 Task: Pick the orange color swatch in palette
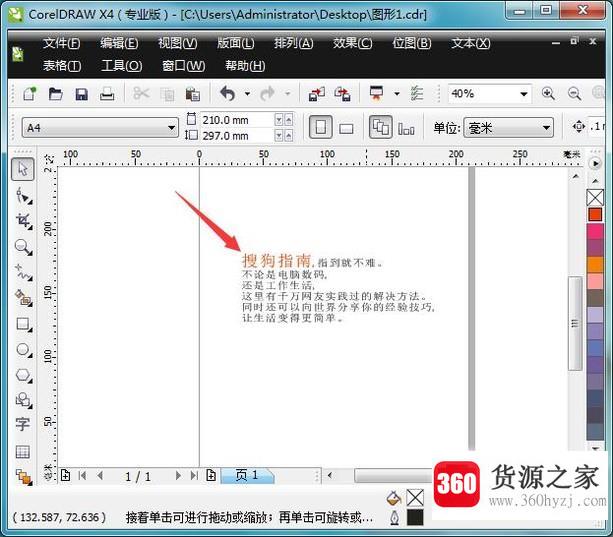(x=595, y=265)
